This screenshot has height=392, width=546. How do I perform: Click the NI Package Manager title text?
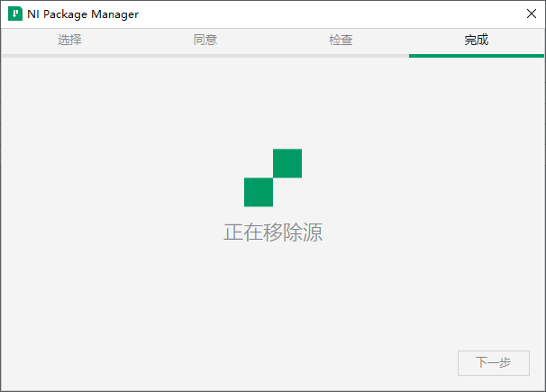(x=83, y=15)
